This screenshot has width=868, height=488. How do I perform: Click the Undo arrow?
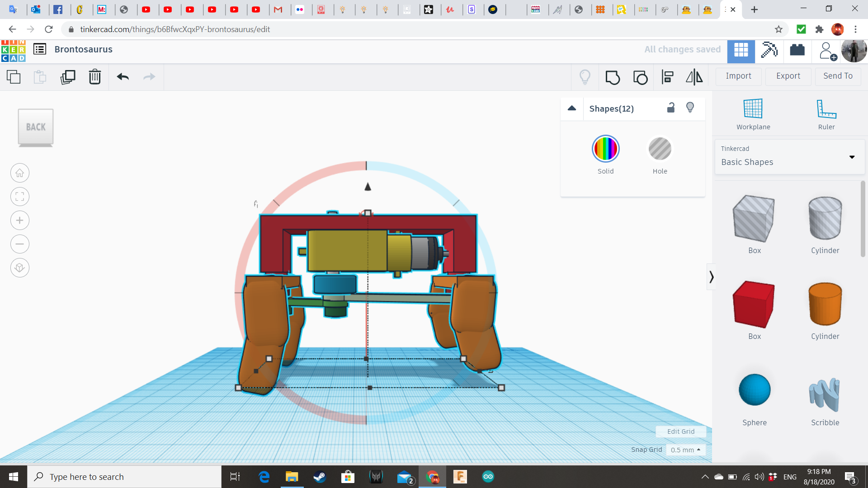click(x=123, y=77)
